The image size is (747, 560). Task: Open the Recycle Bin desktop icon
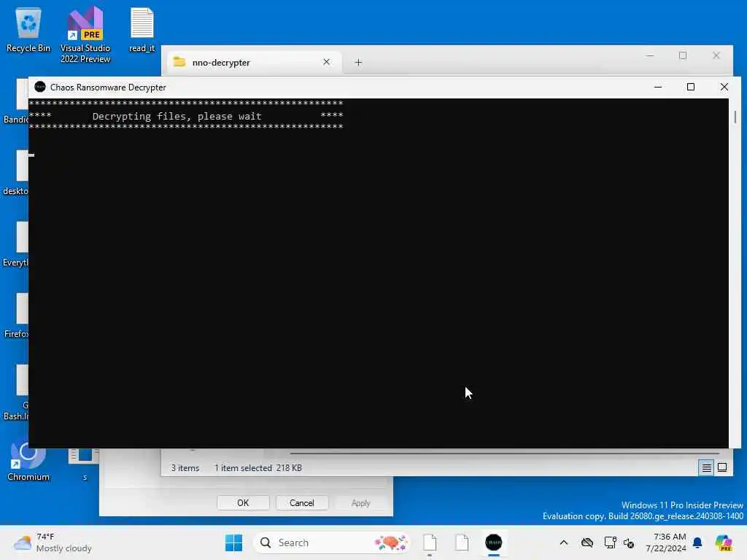(x=28, y=29)
